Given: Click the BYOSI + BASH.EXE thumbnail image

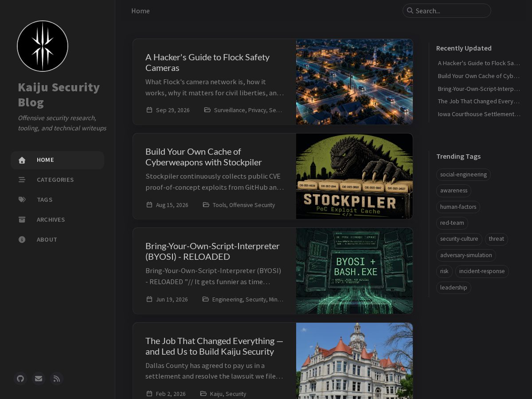Looking at the screenshot, I should click(x=355, y=271).
